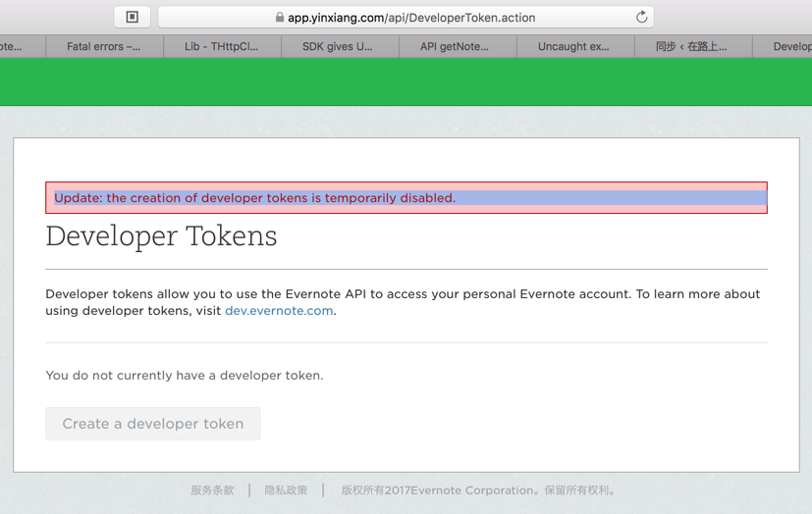Click the 版权所有2017Evernote Corporation copyright text

point(478,490)
